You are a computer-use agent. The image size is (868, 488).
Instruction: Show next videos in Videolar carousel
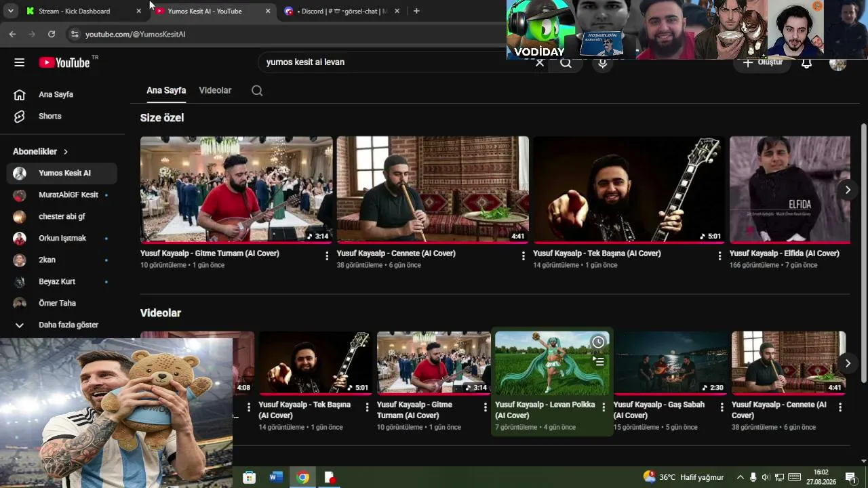click(x=848, y=363)
